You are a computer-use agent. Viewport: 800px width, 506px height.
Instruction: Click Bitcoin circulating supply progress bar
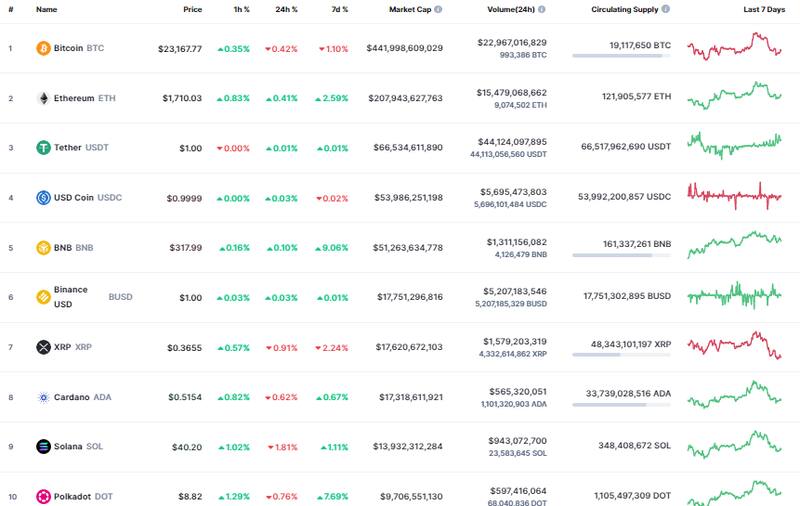(x=621, y=56)
